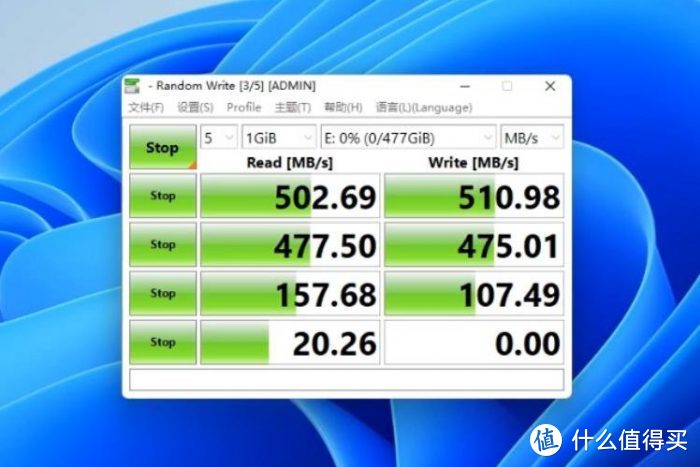Click the Stop button beside 502.69
The image size is (700, 467).
[162, 196]
